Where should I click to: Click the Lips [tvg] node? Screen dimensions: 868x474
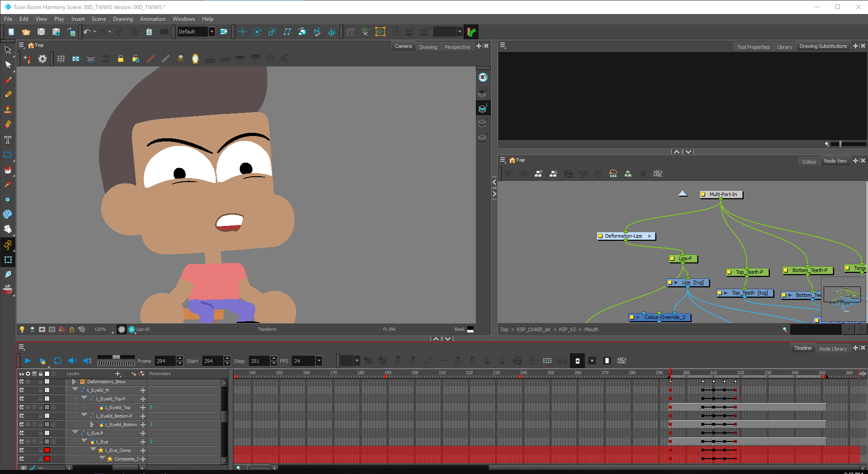[x=688, y=282]
